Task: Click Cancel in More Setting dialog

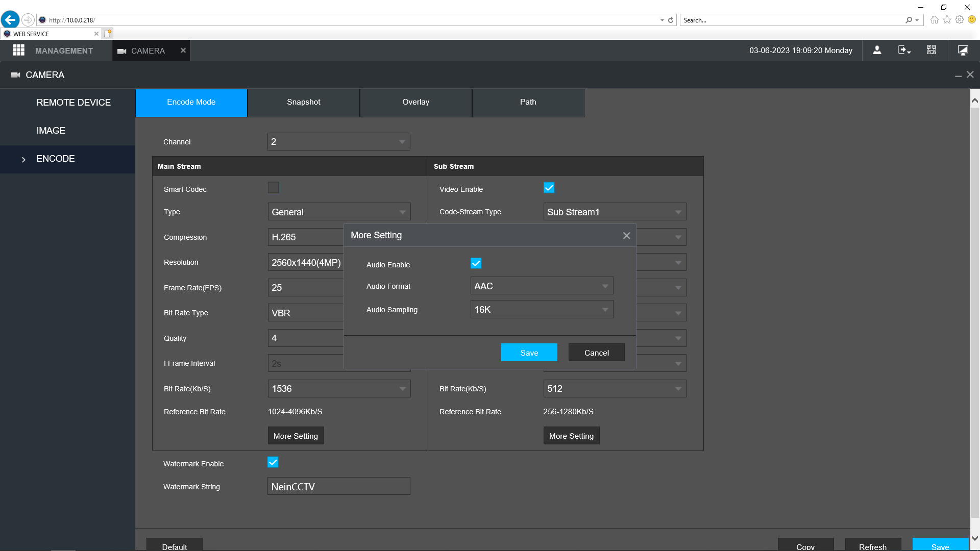Action: 597,353
